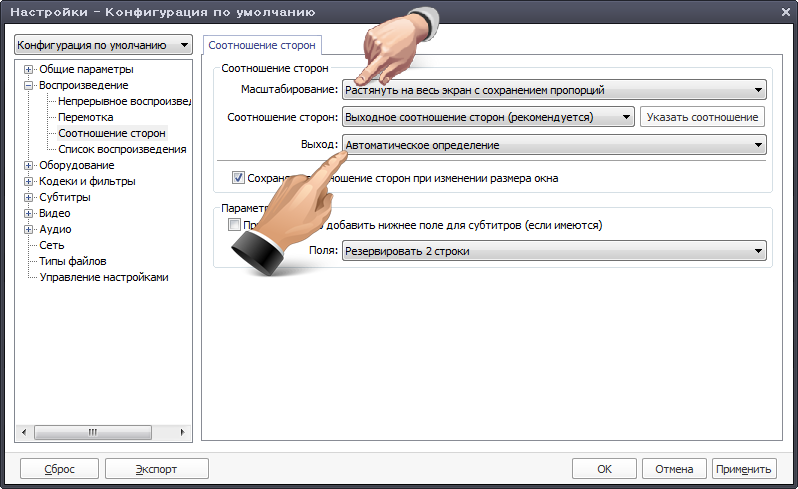Screen dimensions: 798x489
Task: Select Перемотка in the settings tree
Action: click(86, 117)
